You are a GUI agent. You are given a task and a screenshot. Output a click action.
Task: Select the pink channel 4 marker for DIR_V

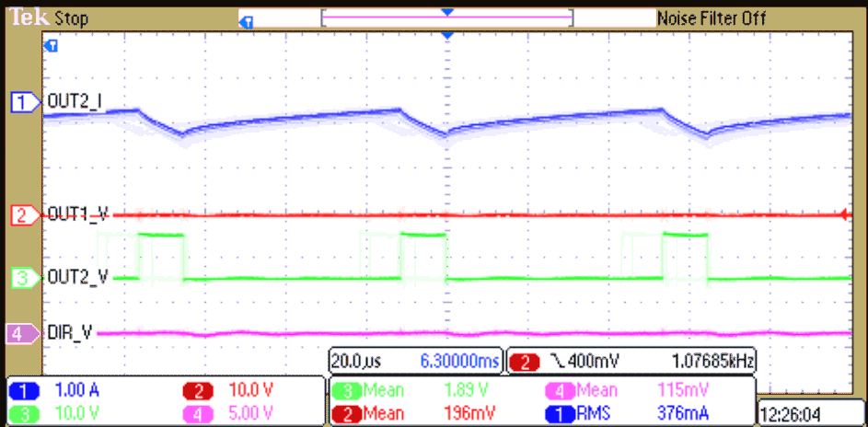coord(20,333)
